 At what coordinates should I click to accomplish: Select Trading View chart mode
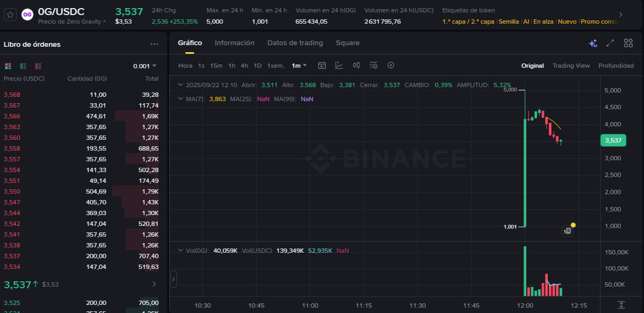click(x=571, y=66)
